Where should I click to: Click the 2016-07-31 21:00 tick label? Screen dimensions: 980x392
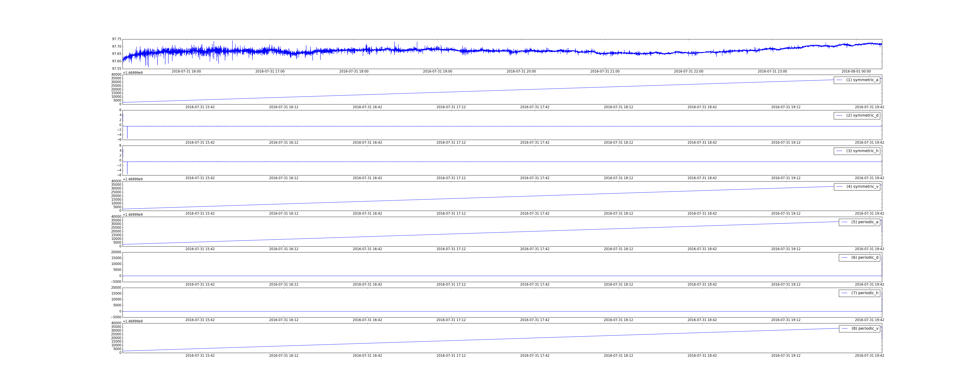[605, 72]
